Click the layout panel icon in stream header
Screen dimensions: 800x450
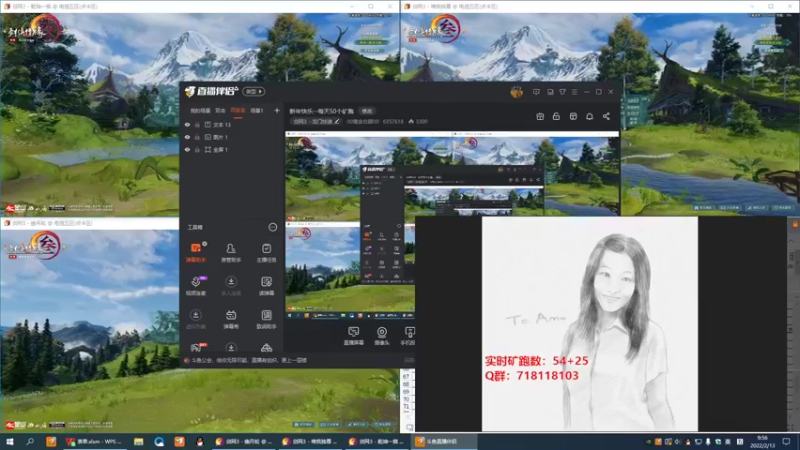(x=573, y=116)
